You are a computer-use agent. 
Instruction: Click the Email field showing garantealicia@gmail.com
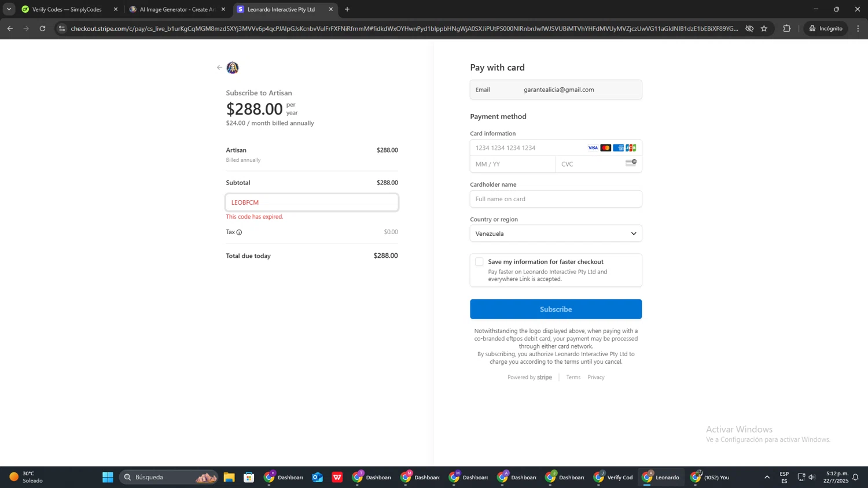coord(556,90)
